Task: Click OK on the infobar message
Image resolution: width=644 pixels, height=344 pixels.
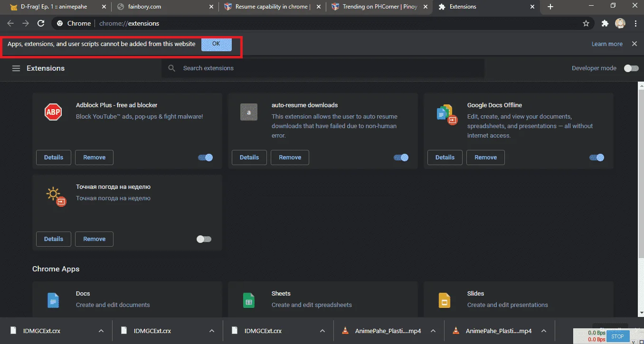Action: click(217, 44)
